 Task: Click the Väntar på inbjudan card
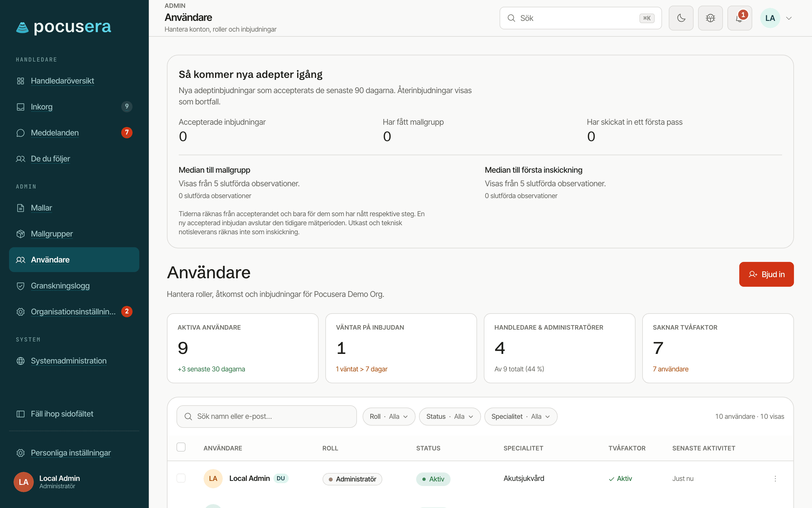pyautogui.click(x=401, y=348)
